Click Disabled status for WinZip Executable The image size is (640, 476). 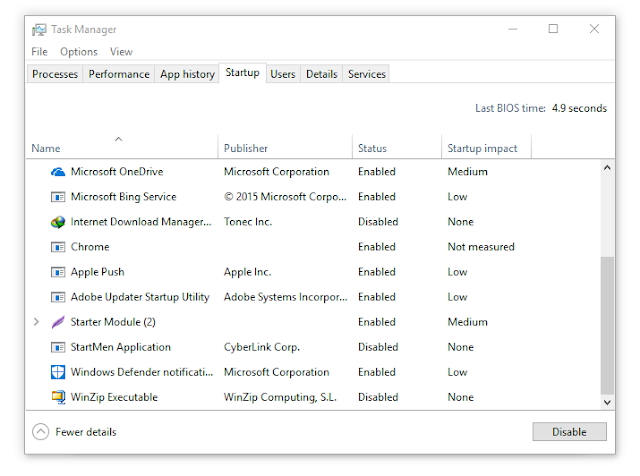coord(378,398)
